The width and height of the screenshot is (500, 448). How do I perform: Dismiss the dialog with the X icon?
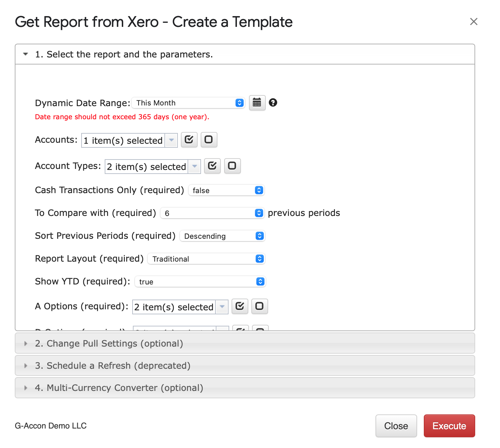pos(473,22)
